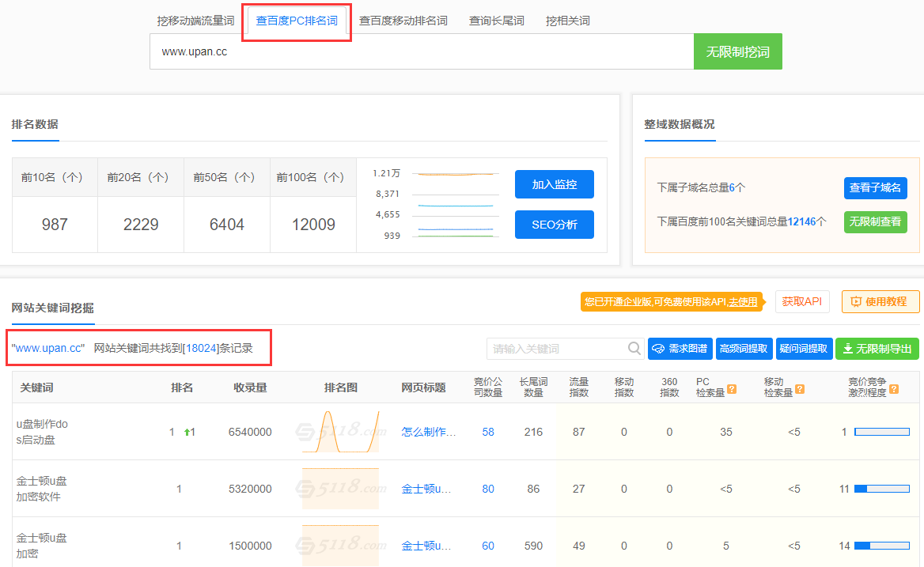
Task: Click the 查看子域名 button
Action: pos(875,188)
